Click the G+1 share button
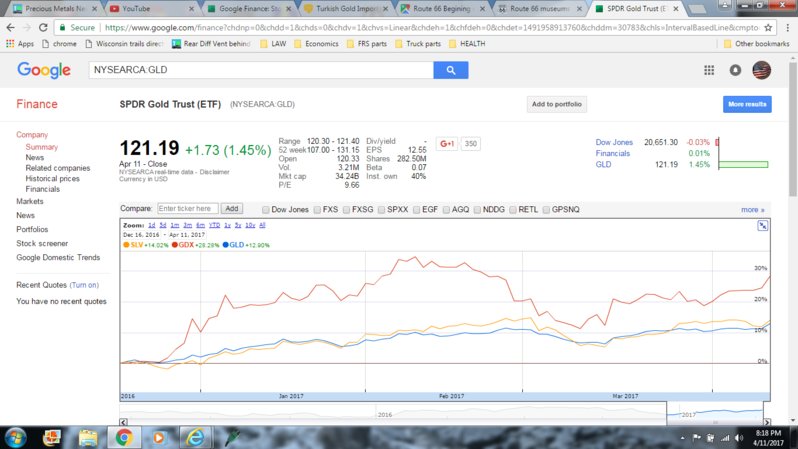Image resolution: width=798 pixels, height=449 pixels. click(x=447, y=144)
